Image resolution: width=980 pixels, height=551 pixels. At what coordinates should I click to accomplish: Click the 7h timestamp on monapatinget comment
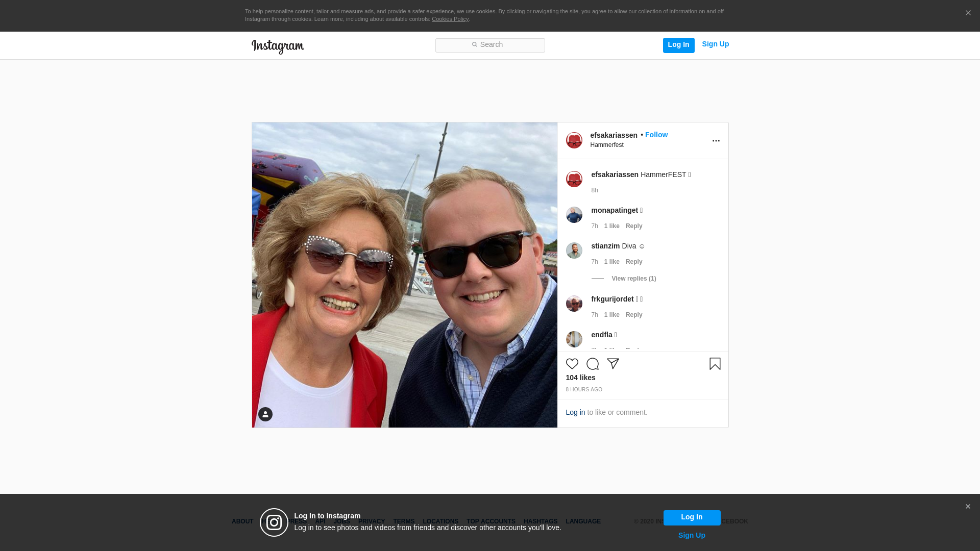pos(594,226)
